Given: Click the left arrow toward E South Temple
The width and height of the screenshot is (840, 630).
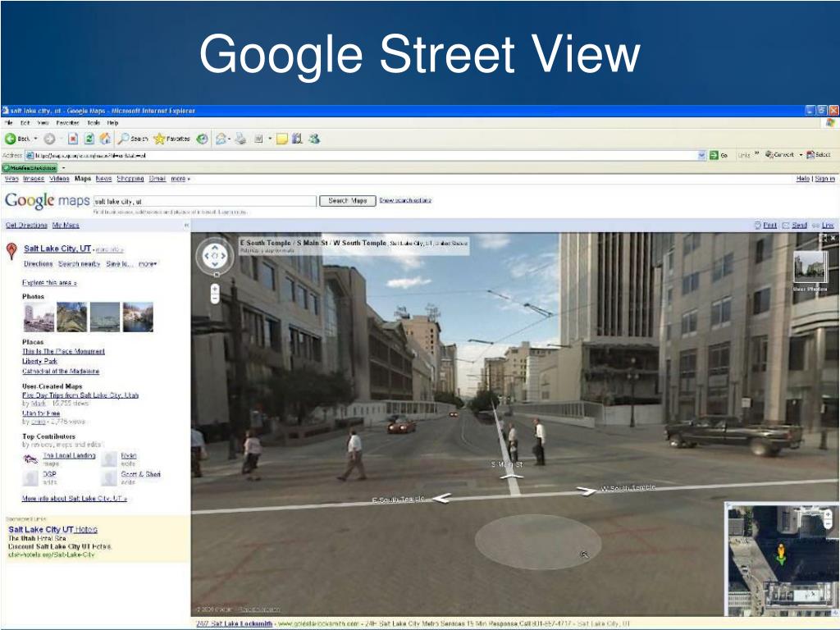Looking at the screenshot, I should tap(441, 498).
